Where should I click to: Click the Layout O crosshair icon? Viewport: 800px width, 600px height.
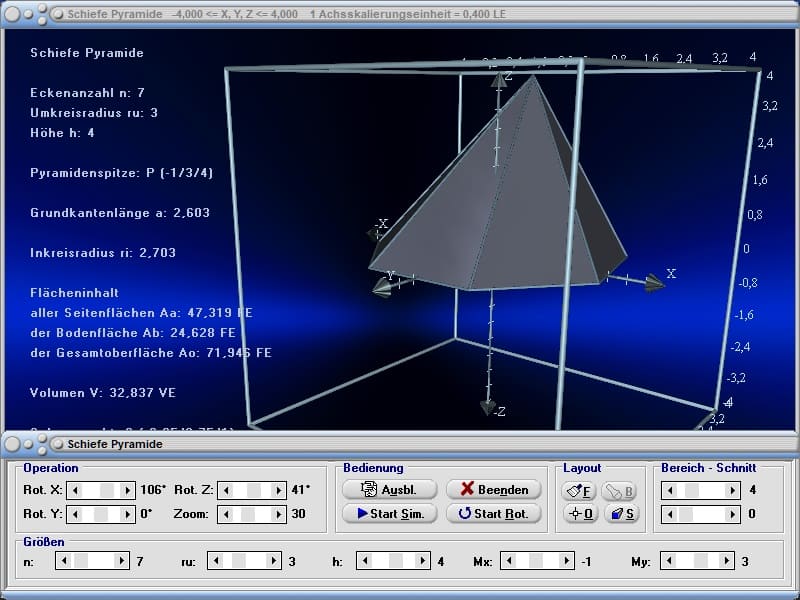tap(581, 514)
